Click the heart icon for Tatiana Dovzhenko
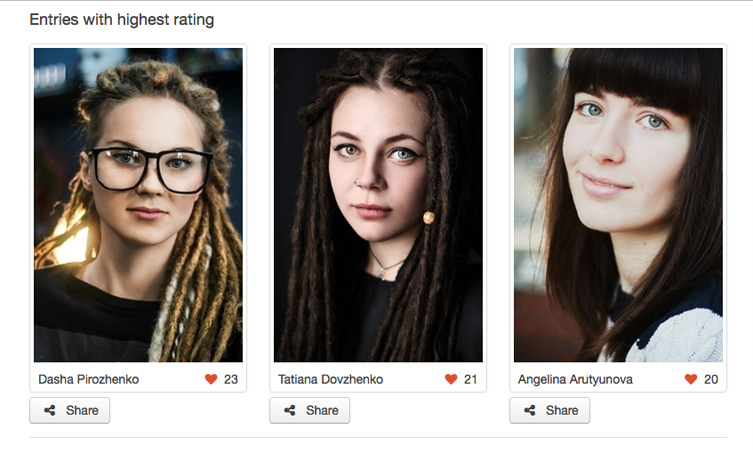753x450 pixels. (x=451, y=379)
